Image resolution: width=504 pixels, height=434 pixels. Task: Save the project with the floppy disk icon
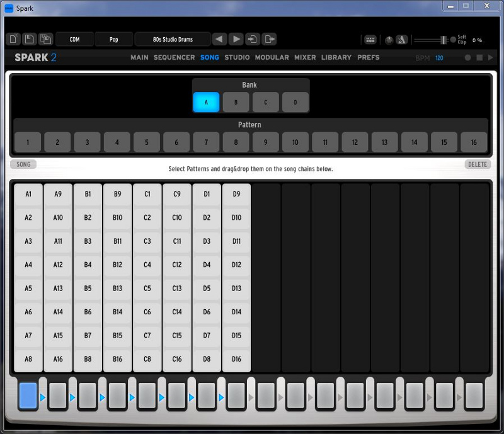pyautogui.click(x=29, y=39)
